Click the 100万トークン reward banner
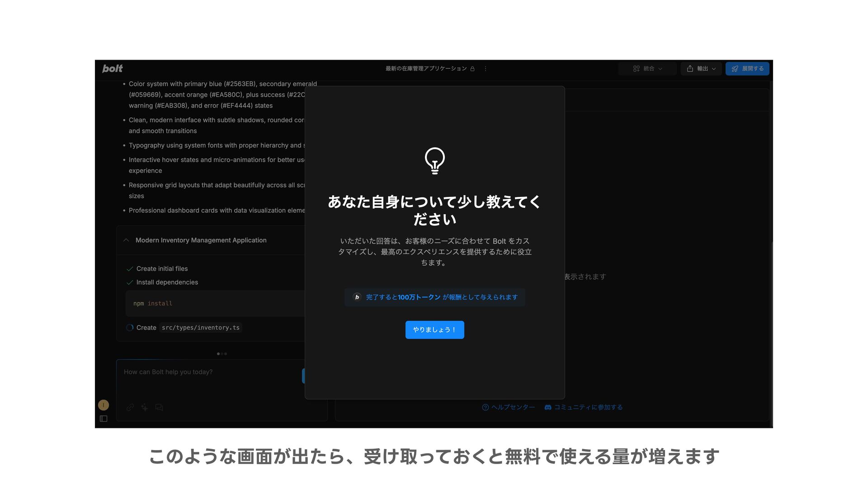This screenshot has width=868, height=488. pyautogui.click(x=434, y=297)
